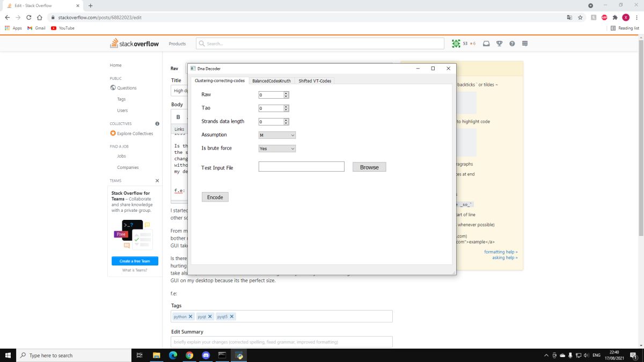Open a new browser tab
The height and width of the screenshot is (362, 644).
click(x=90, y=5)
